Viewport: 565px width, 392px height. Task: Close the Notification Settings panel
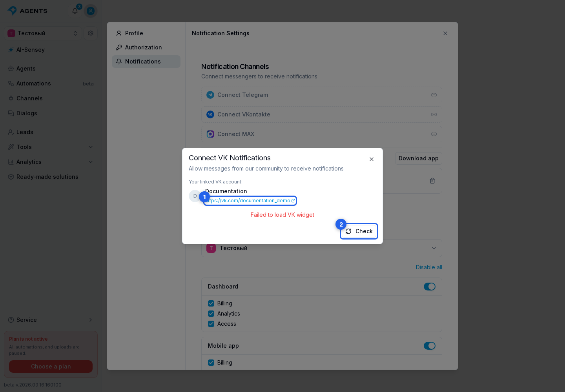[445, 33]
